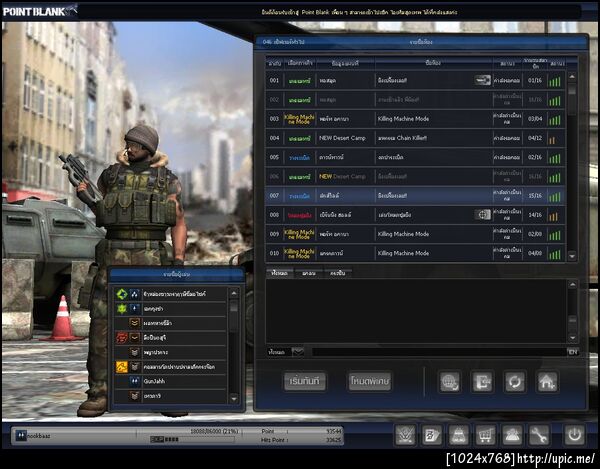Open the shop cart icon

[x=485, y=435]
